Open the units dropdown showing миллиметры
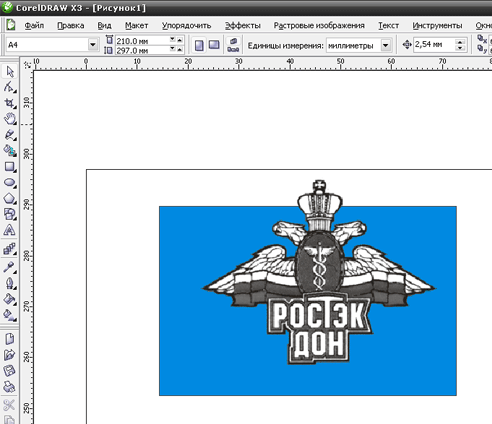 pyautogui.click(x=386, y=45)
